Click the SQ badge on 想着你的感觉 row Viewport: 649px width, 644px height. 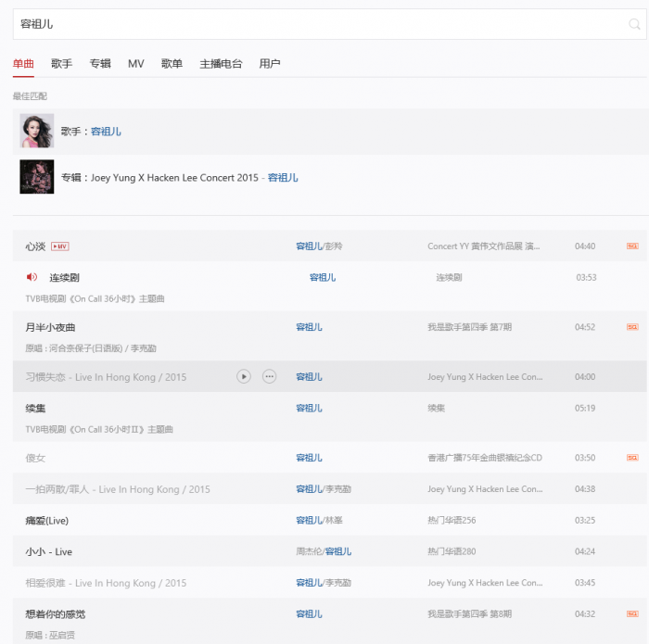[x=632, y=614]
